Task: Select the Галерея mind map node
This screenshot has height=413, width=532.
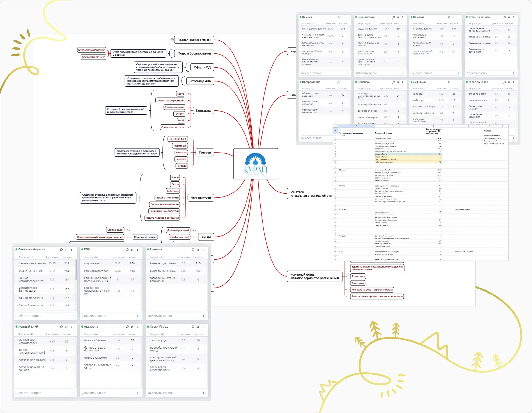Action: 205,153
